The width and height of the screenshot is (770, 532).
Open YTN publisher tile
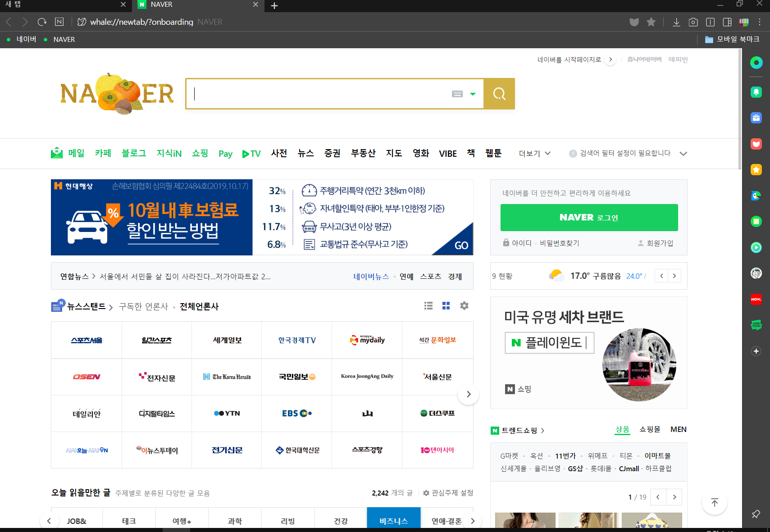pos(227,414)
